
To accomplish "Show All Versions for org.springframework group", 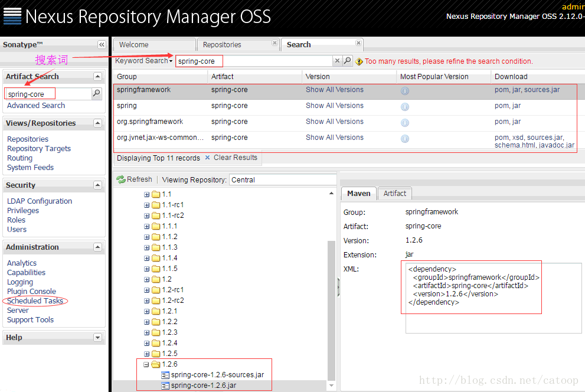I will [x=334, y=122].
